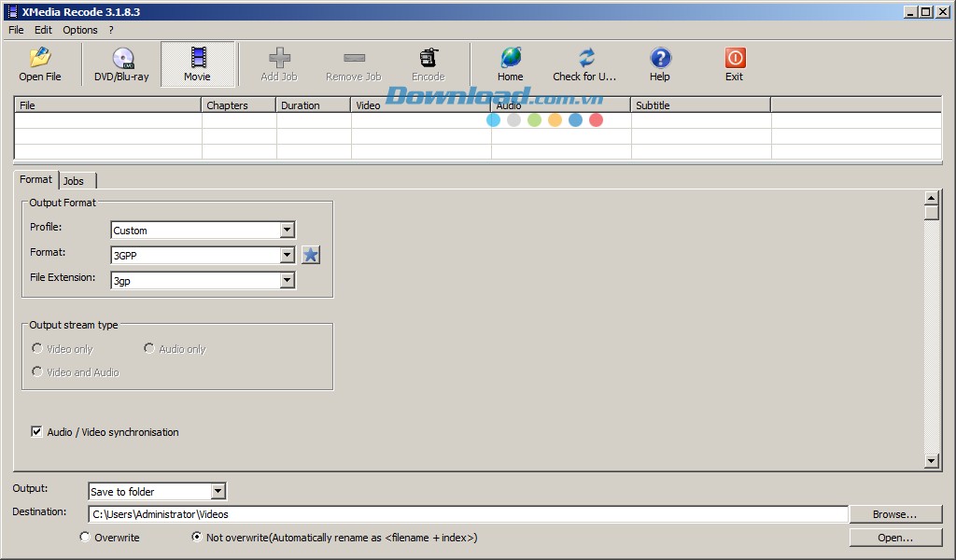Click the Browse button for Destination

[894, 513]
